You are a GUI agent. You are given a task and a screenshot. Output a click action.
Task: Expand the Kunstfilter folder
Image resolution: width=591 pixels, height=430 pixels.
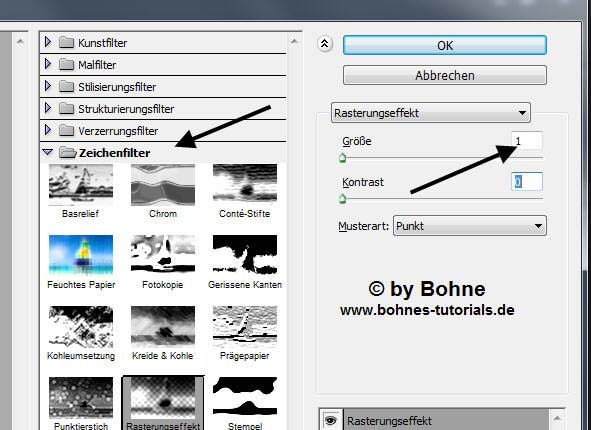point(47,42)
